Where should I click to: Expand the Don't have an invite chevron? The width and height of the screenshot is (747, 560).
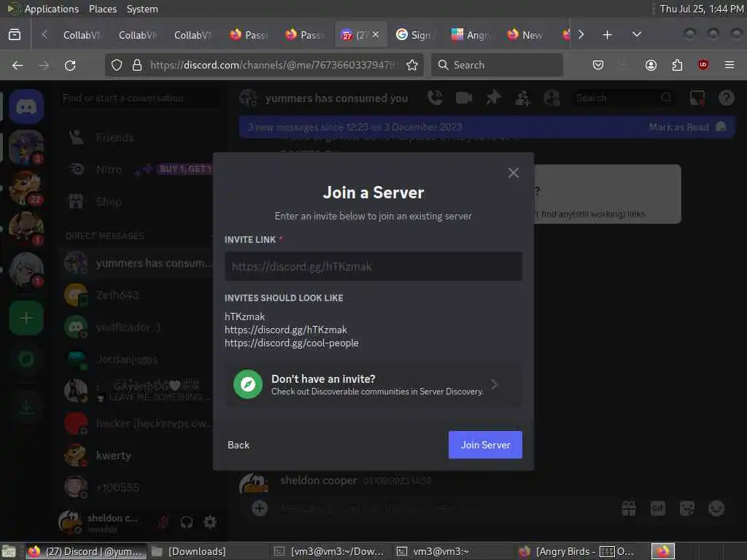[x=495, y=384]
